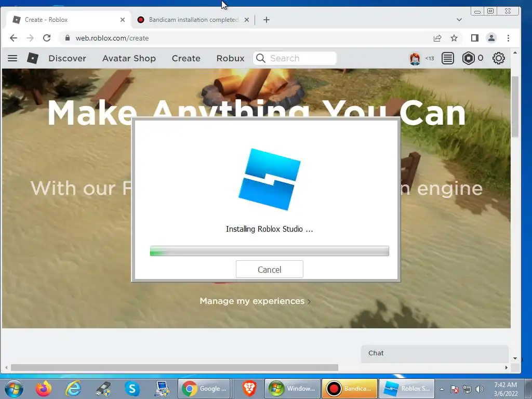Click Manage my experiences link
This screenshot has width=532, height=399.
[x=255, y=301]
